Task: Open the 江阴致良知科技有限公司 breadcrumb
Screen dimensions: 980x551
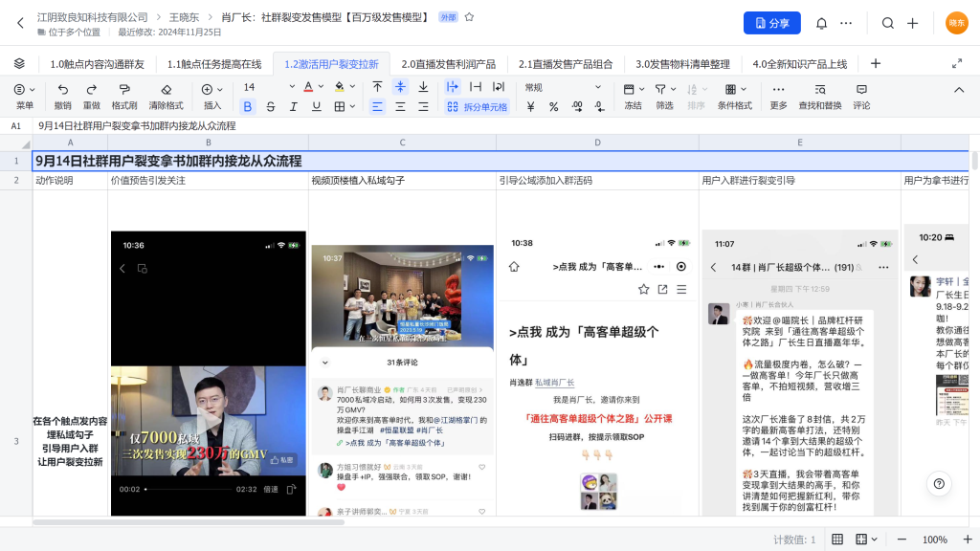Action: pyautogui.click(x=93, y=17)
